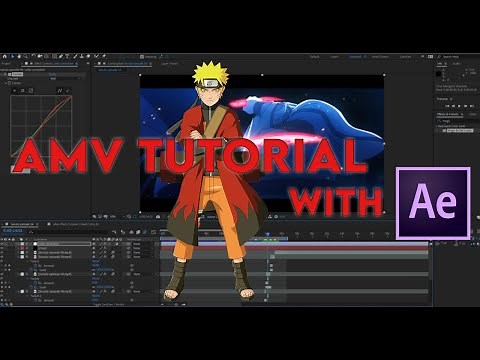
Task: Click on the Curves graph
Action: click(41, 126)
